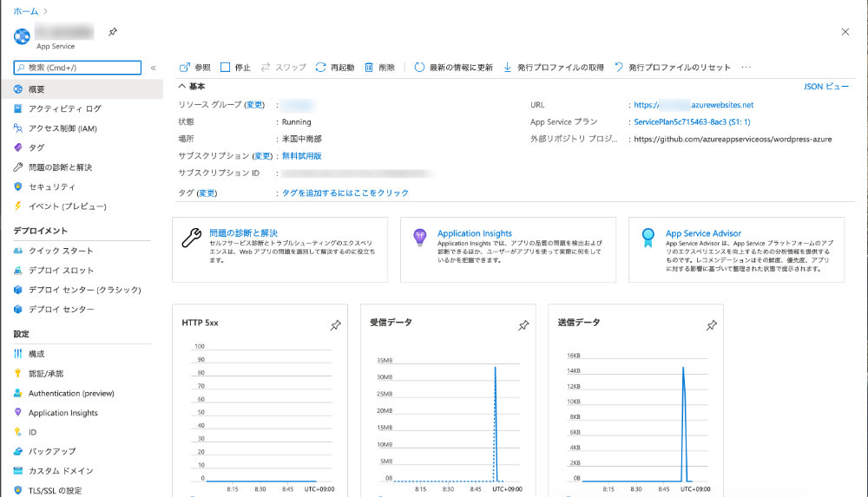Image resolution: width=868 pixels, height=497 pixels.
Task: Pin the HTTP 5xx chart
Action: (x=336, y=325)
